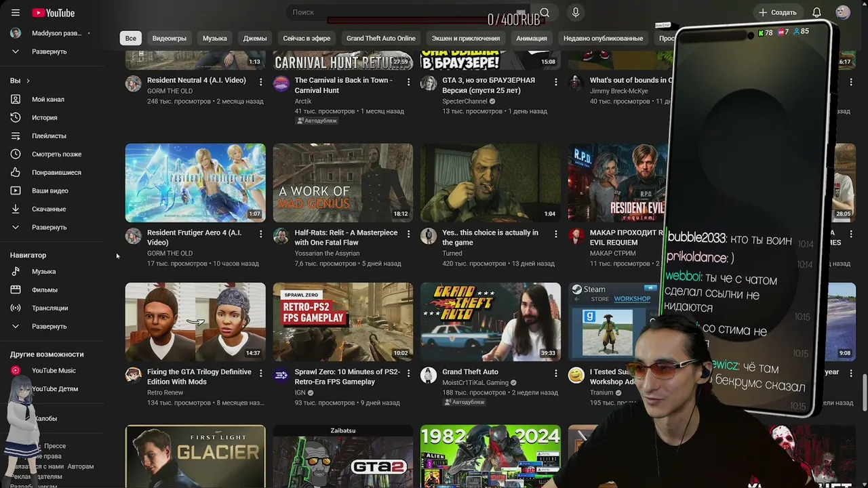Play A Work of Mad Genius thumbnail
Image resolution: width=868 pixels, height=488 pixels.
[343, 183]
